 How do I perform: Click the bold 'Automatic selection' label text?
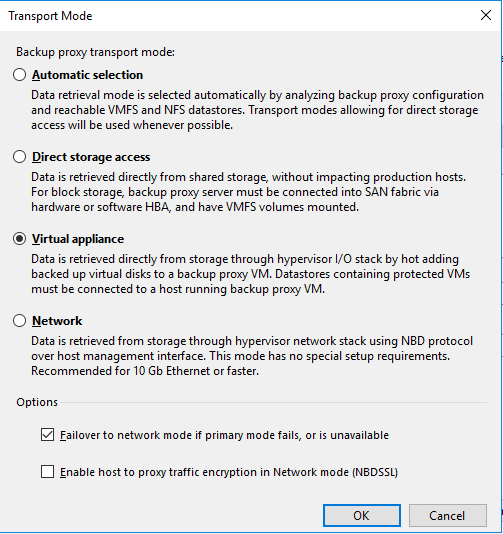click(88, 75)
